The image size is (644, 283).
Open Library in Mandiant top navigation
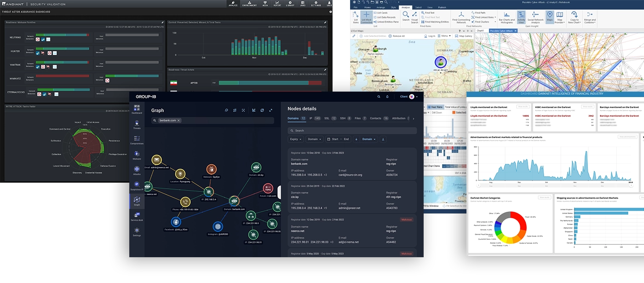coord(290,4)
